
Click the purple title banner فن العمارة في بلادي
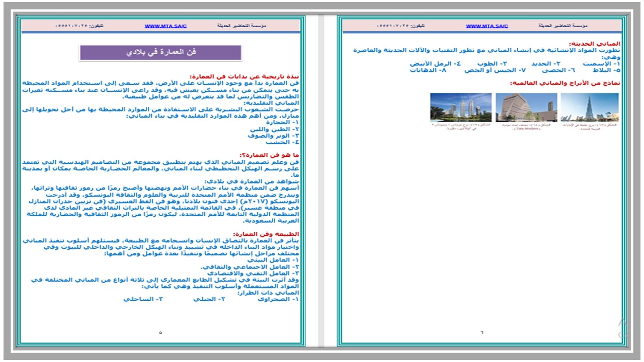[x=160, y=52]
